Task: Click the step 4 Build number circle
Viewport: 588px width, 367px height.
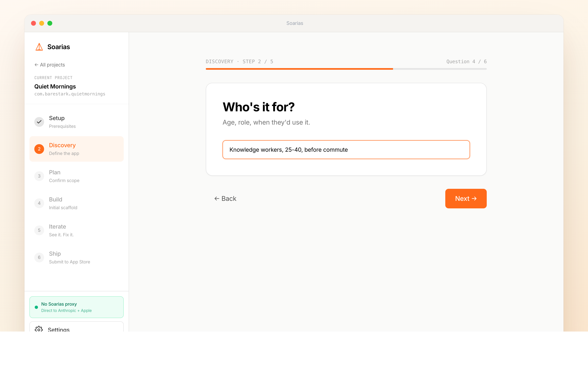Action: (39, 203)
